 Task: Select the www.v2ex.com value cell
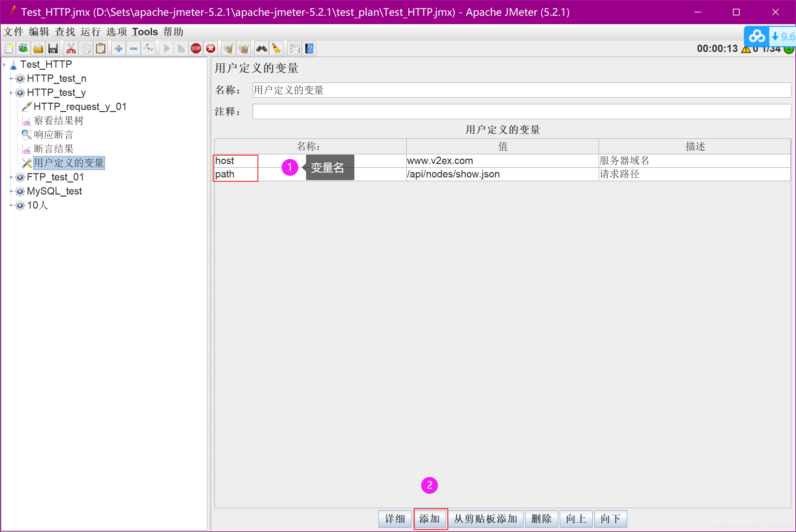point(502,161)
